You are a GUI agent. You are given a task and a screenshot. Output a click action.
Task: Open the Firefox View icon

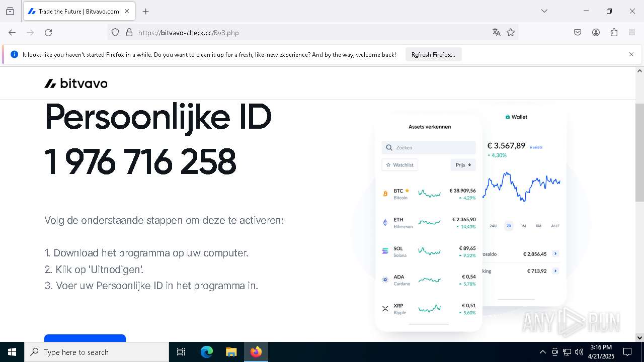pyautogui.click(x=10, y=11)
